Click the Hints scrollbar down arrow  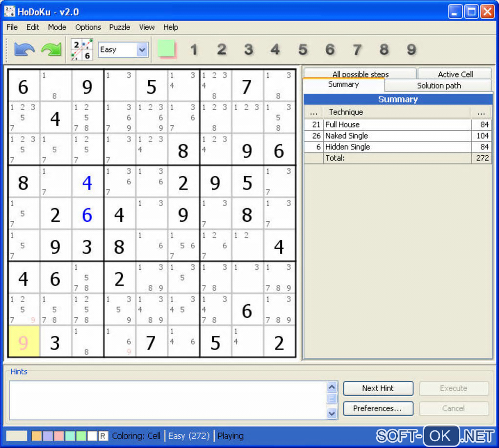tap(332, 414)
